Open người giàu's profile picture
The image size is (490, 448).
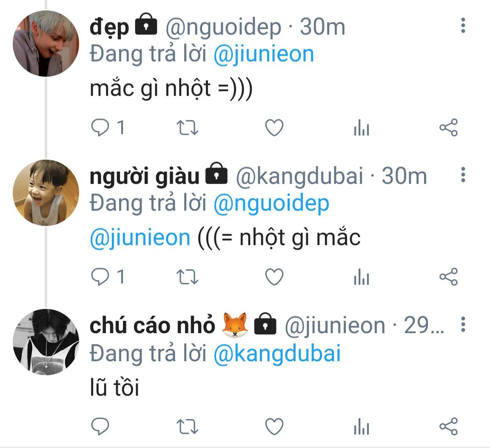tap(46, 192)
